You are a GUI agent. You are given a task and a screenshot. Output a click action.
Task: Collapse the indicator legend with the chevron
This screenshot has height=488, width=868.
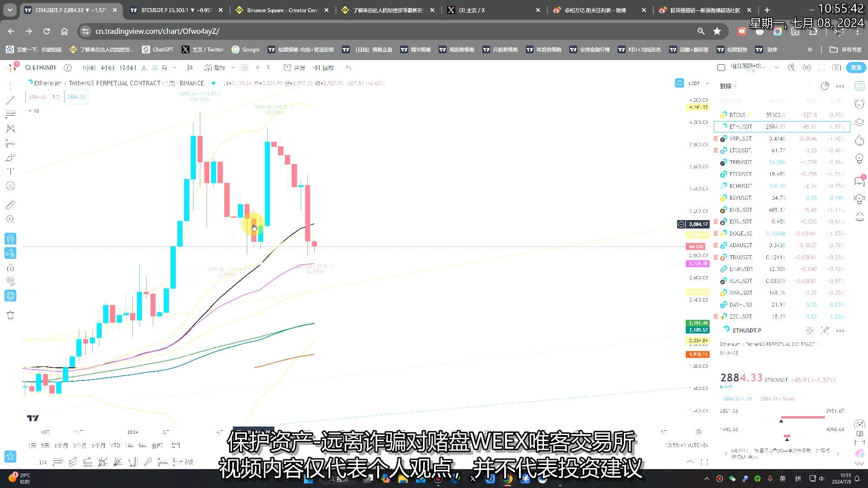coord(30,111)
